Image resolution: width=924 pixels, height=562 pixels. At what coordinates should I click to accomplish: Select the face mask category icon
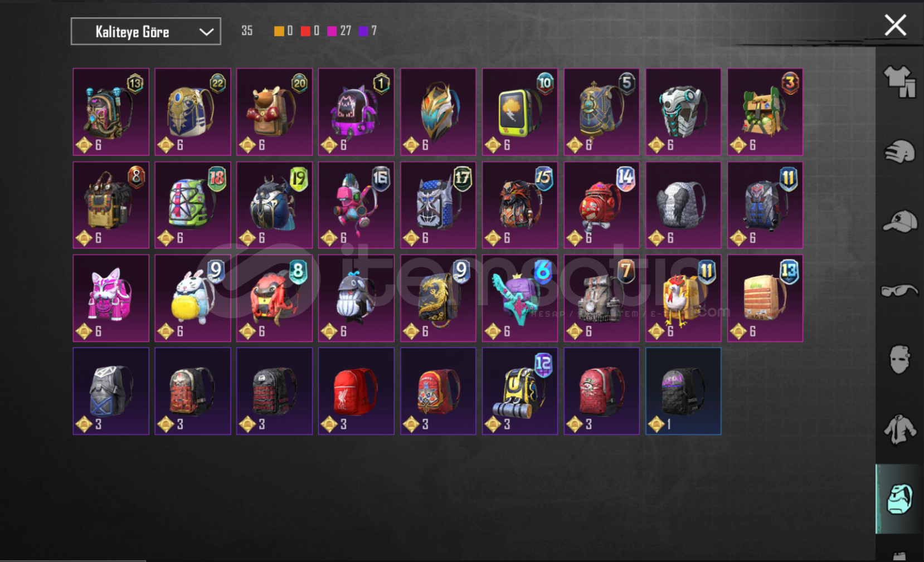899,360
